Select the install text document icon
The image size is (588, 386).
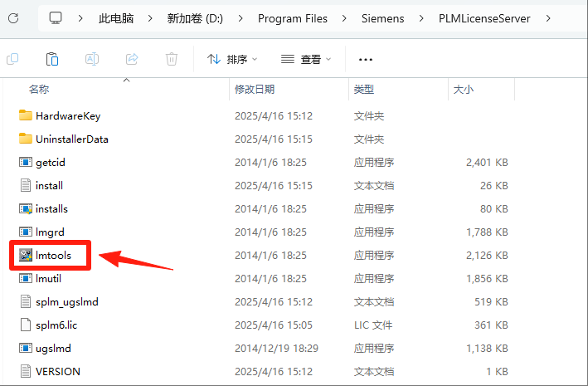(x=25, y=185)
